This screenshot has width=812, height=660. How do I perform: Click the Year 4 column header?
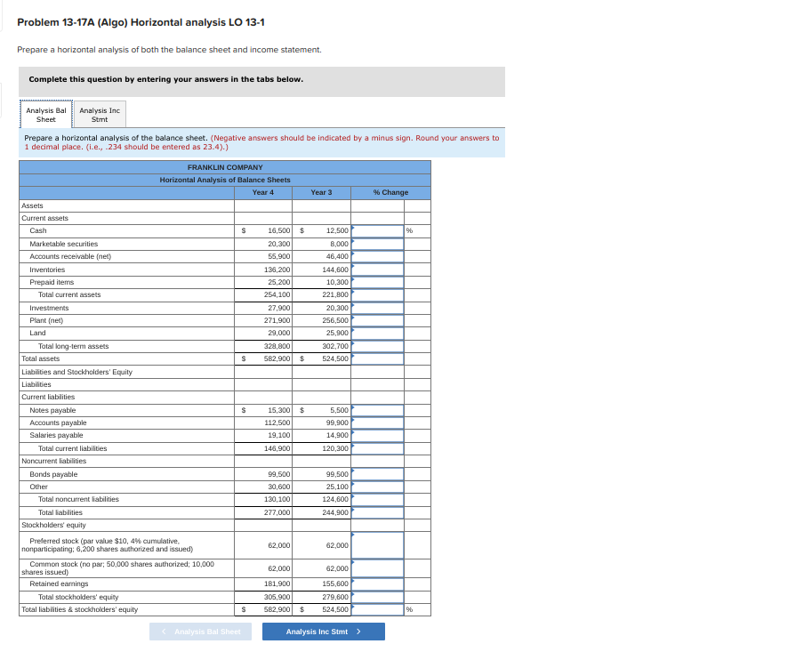click(263, 192)
